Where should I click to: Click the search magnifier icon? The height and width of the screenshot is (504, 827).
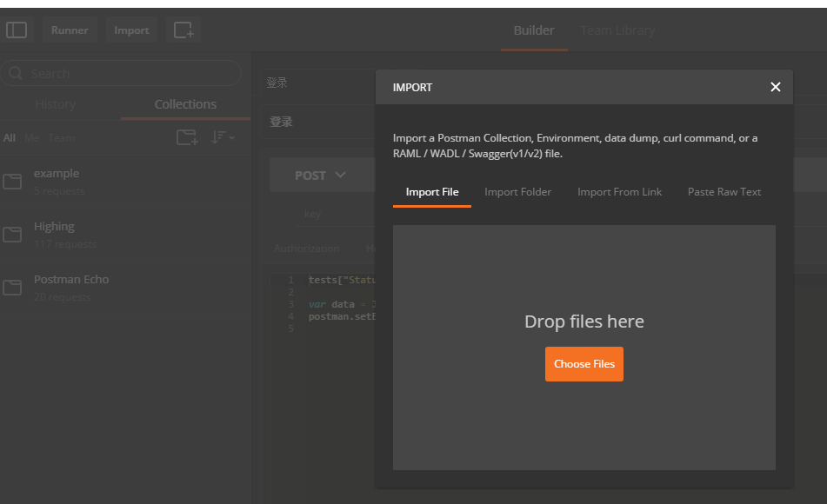(x=16, y=73)
